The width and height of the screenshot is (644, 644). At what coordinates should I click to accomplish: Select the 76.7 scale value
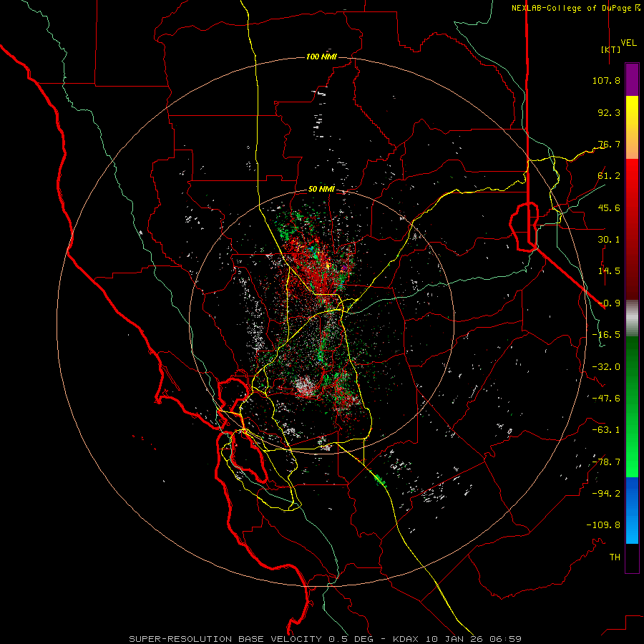coord(609,144)
